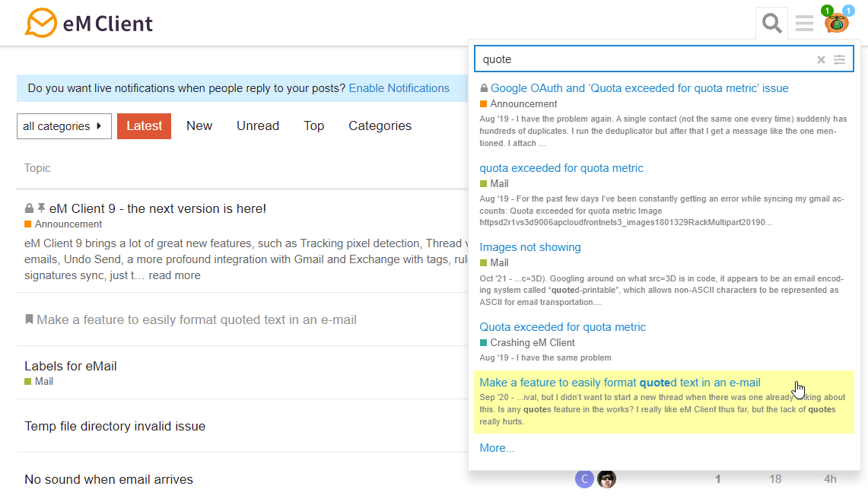This screenshot has height=502, width=868.
Task: Open 'No sound when email arrives' topic
Action: point(109,479)
